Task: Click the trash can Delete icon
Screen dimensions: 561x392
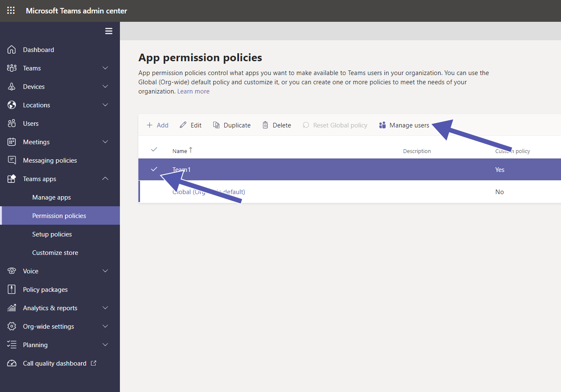Action: click(x=265, y=125)
